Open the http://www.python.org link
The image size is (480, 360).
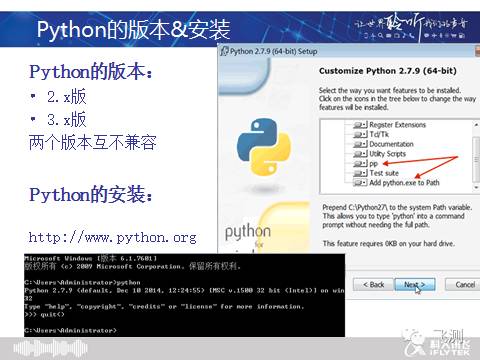[112, 238]
